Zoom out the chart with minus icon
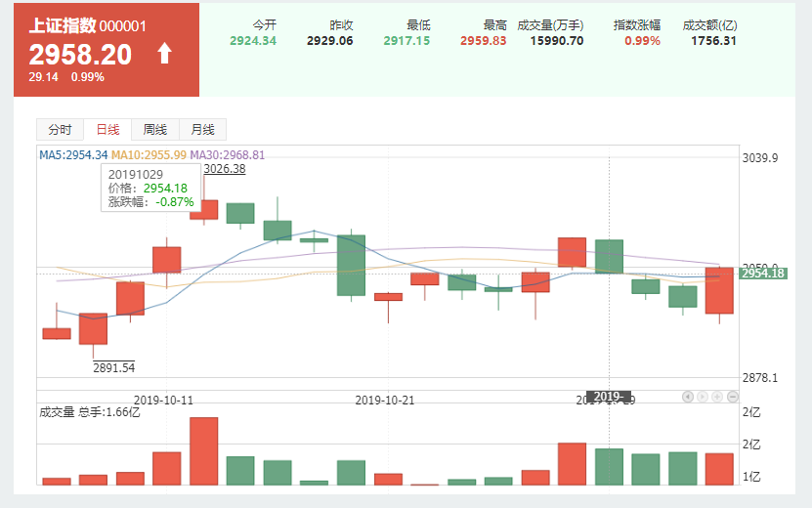The image size is (812, 508). (732, 397)
